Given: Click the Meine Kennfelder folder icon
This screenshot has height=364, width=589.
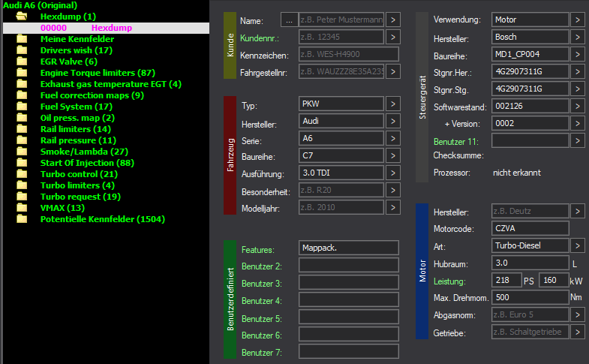Looking at the screenshot, I should coord(22,39).
